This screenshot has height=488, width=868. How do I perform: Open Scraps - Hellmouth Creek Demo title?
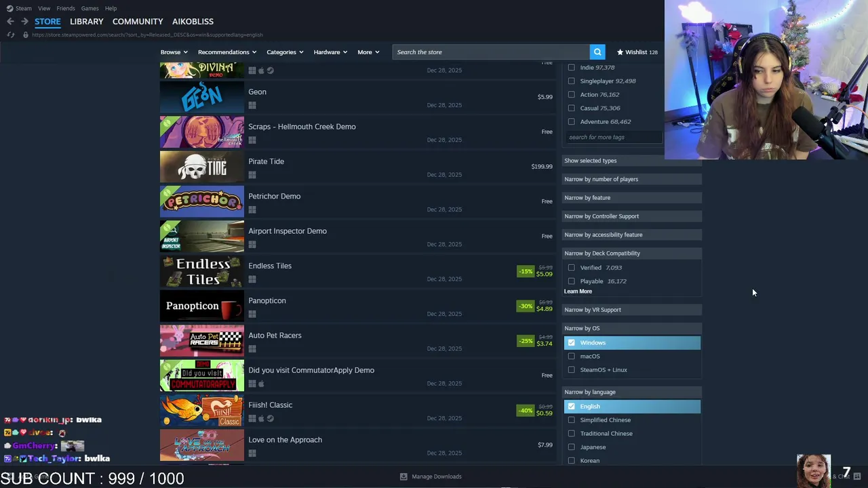[x=302, y=127]
